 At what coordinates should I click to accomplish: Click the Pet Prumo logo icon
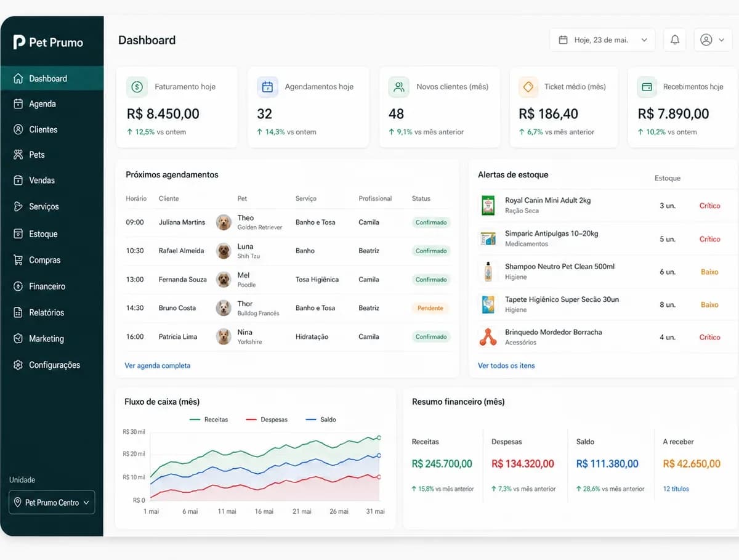pos(19,42)
